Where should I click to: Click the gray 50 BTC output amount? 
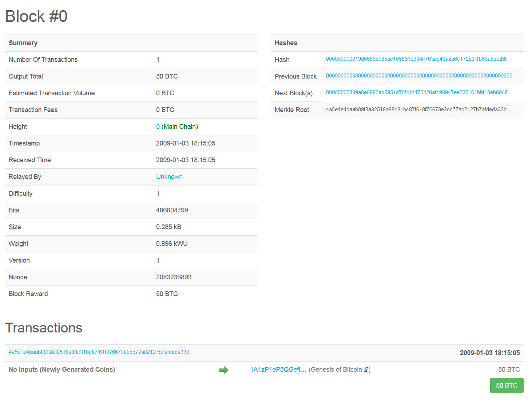[509, 370]
